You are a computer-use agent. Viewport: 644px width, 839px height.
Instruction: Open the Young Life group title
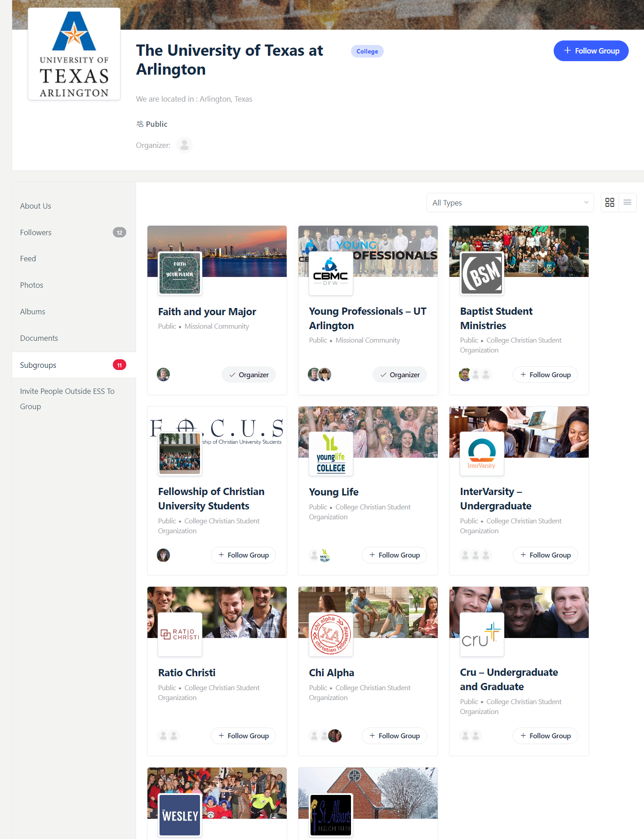pos(334,492)
